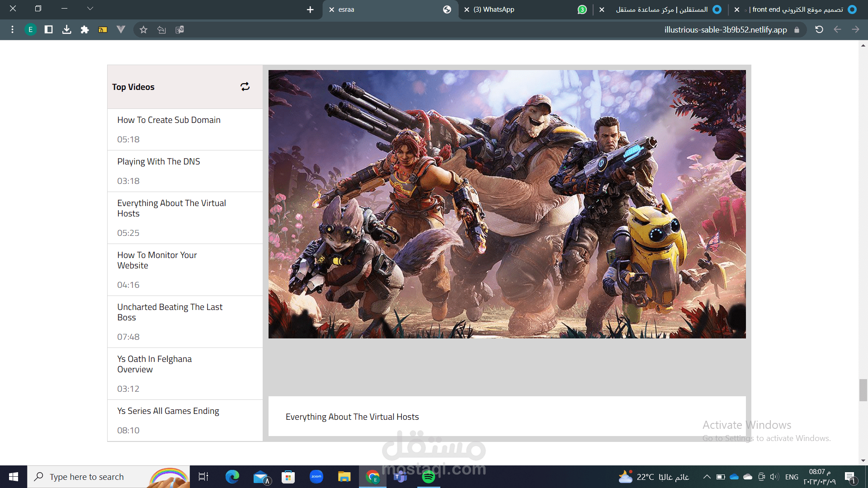Select Everything About The Virtual Hosts in list
This screenshot has width=868, height=488.
point(185,218)
